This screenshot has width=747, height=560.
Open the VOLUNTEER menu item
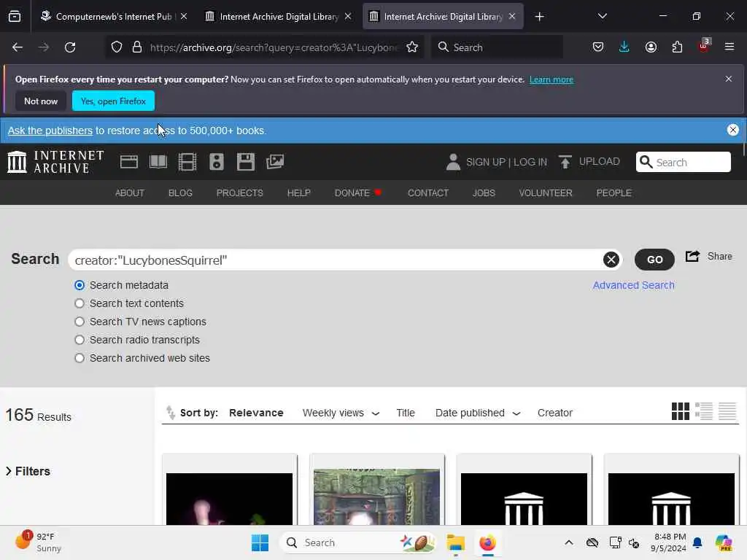pyautogui.click(x=546, y=192)
